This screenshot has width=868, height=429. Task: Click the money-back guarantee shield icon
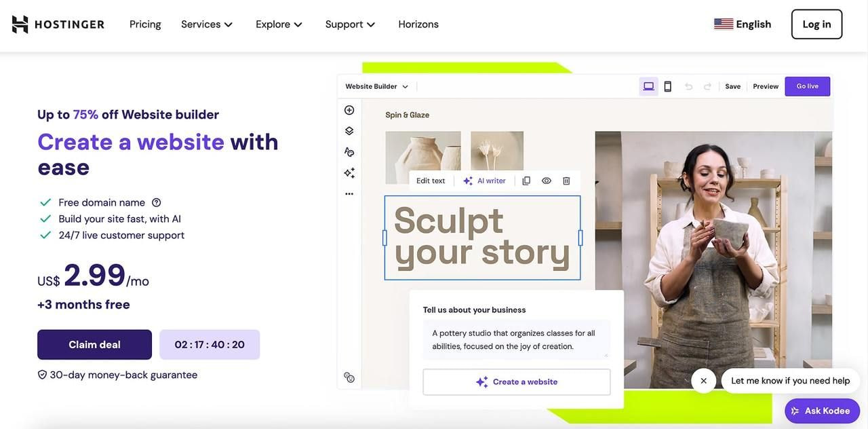pyautogui.click(x=42, y=375)
